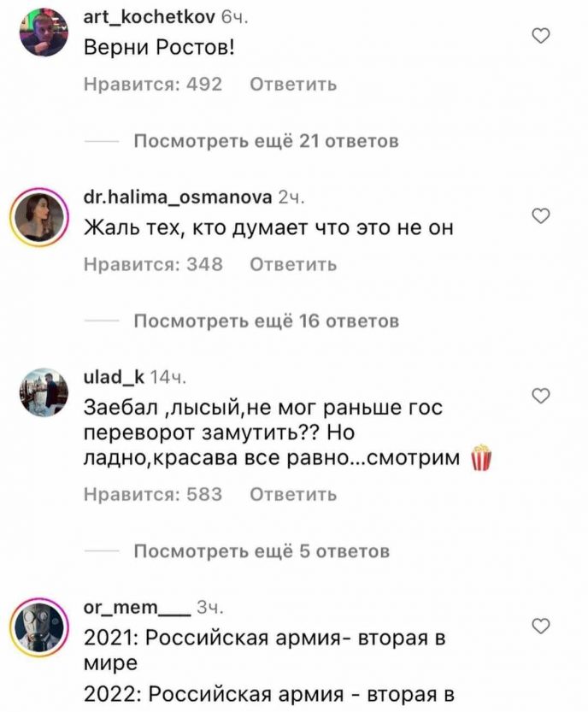This screenshot has height=712, width=588.
Task: Show 5 more replies under ulad_k
Action: point(262,550)
